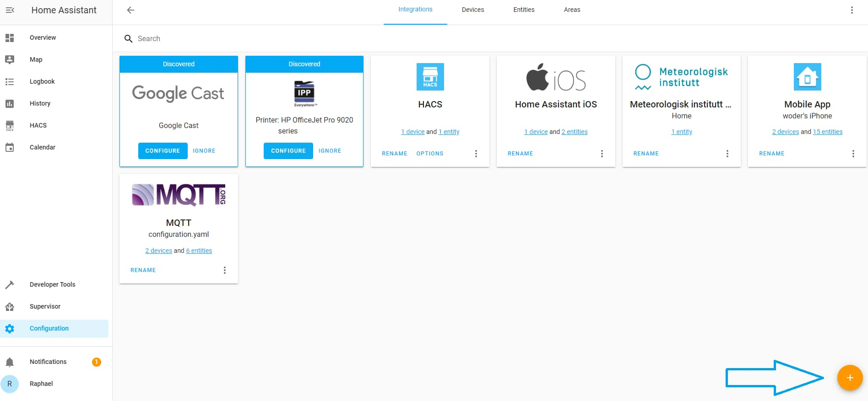Image resolution: width=868 pixels, height=401 pixels.
Task: Configure the HP OfficeJet printer
Action: click(x=288, y=151)
